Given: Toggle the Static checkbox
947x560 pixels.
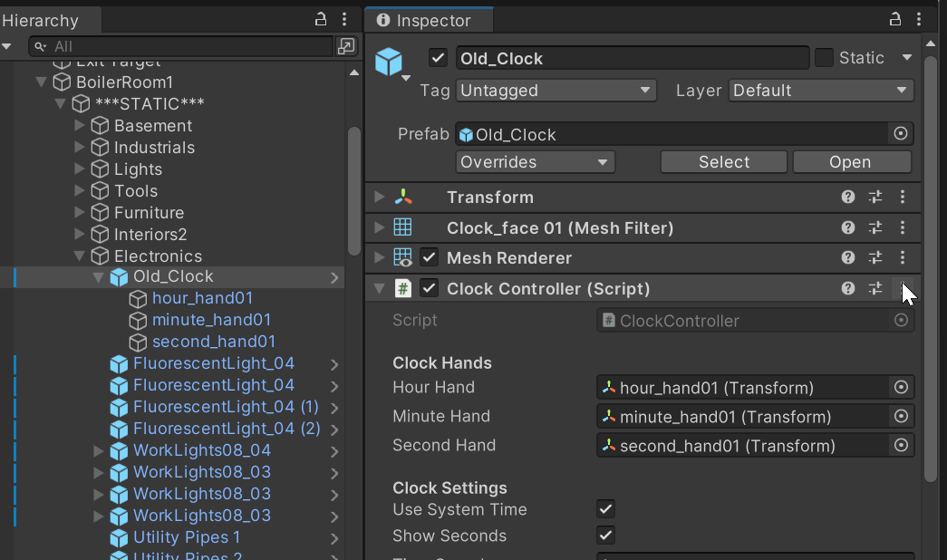Looking at the screenshot, I should click(x=824, y=57).
